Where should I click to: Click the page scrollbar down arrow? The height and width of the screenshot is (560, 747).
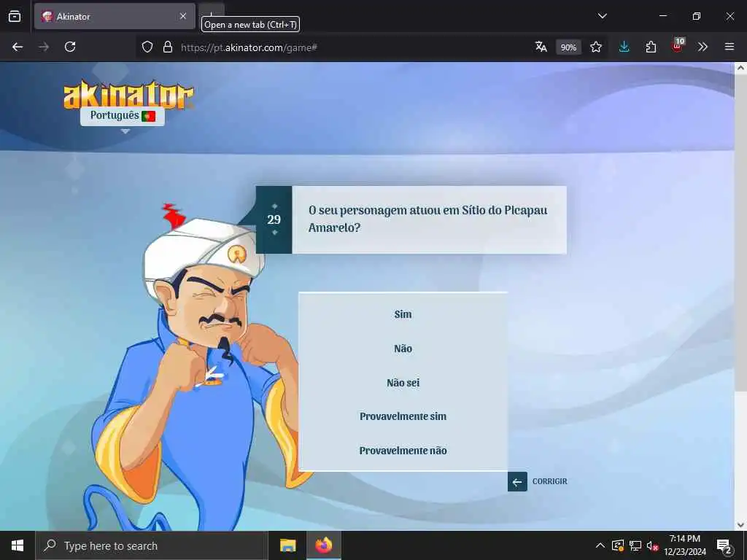[740, 525]
